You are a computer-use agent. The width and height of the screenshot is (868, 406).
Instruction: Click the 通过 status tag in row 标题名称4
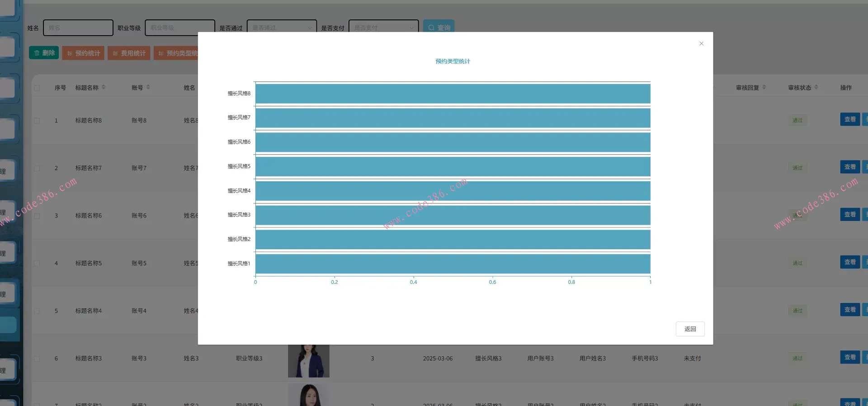(797, 311)
